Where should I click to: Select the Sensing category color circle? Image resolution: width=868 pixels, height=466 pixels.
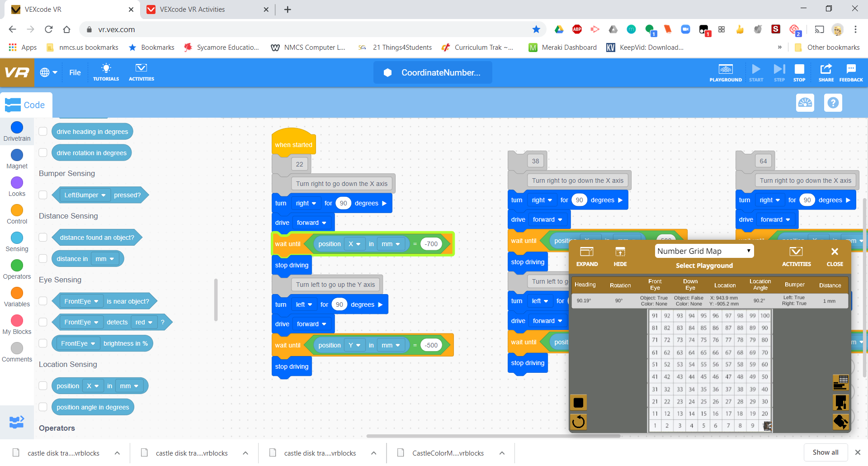point(17,238)
